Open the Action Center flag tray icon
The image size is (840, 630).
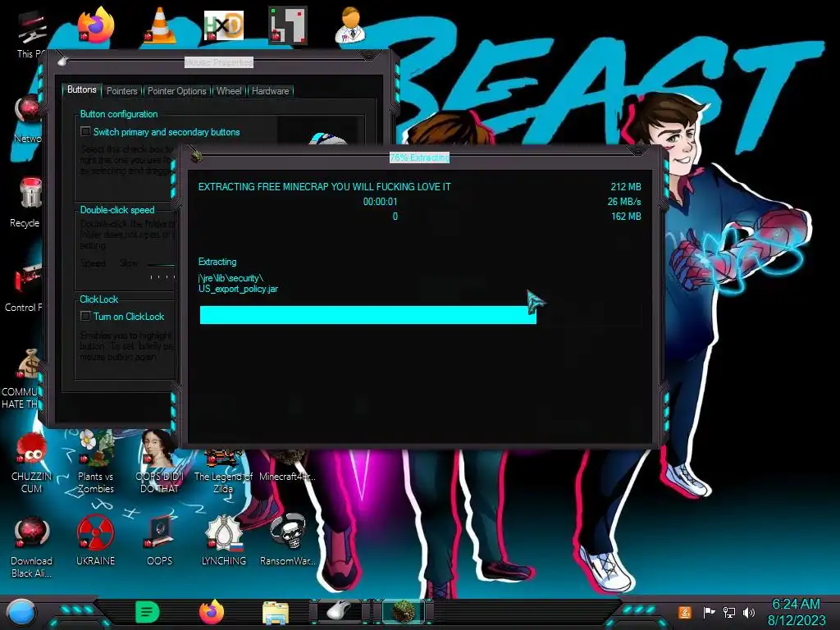(709, 612)
